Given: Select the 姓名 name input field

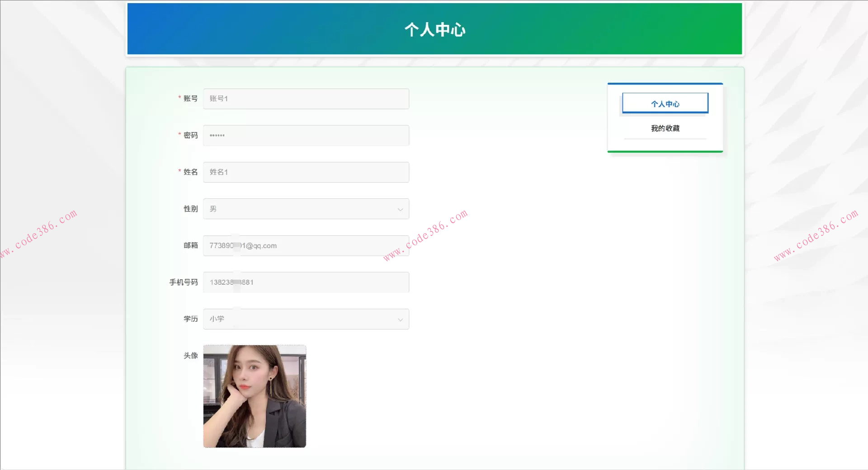Looking at the screenshot, I should tap(306, 172).
